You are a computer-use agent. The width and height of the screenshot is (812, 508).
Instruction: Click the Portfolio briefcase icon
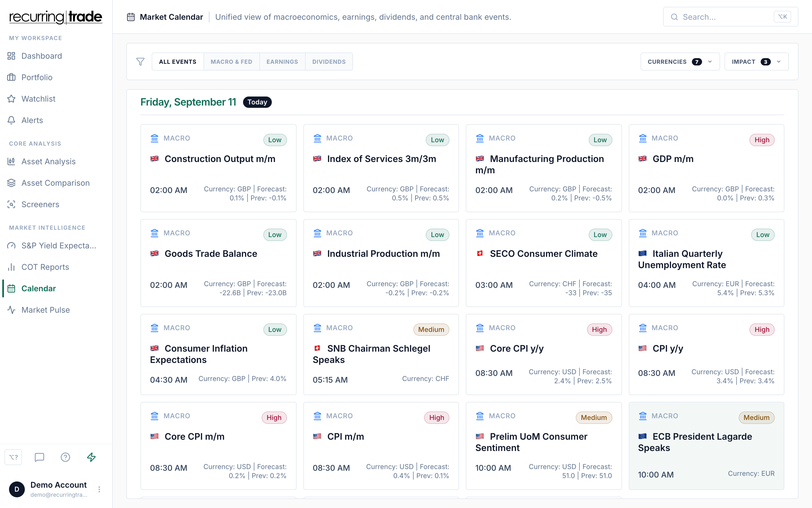click(11, 77)
